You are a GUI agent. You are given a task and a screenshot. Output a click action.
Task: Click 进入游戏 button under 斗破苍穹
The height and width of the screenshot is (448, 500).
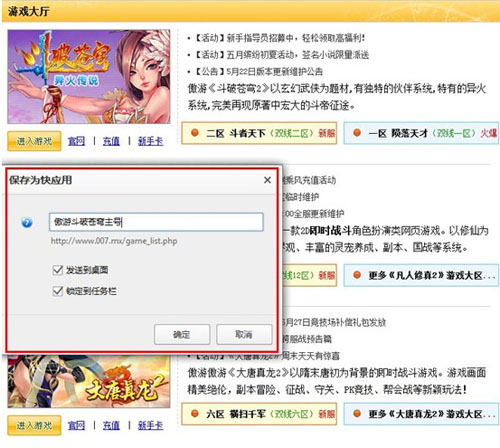click(34, 141)
